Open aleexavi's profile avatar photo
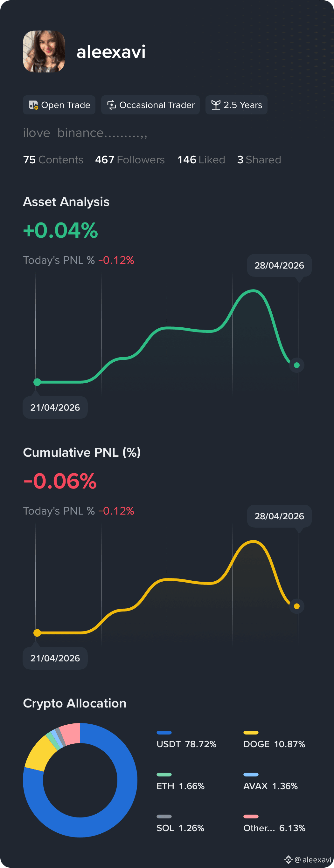334x868 pixels. click(44, 51)
